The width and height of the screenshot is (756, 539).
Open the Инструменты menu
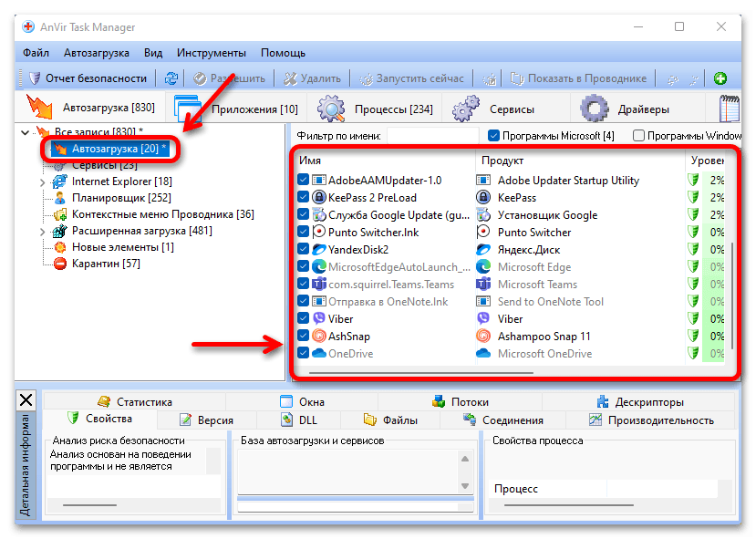pos(212,53)
